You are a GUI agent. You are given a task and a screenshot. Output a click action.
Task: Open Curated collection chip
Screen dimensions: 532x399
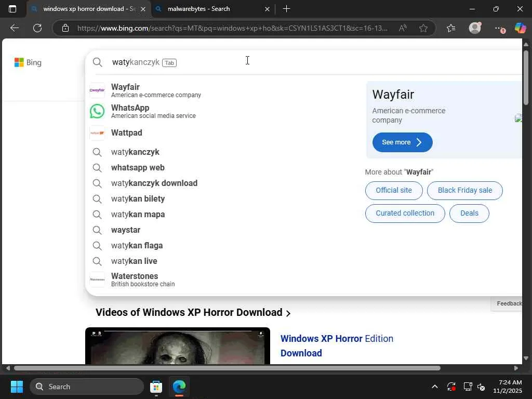click(405, 214)
